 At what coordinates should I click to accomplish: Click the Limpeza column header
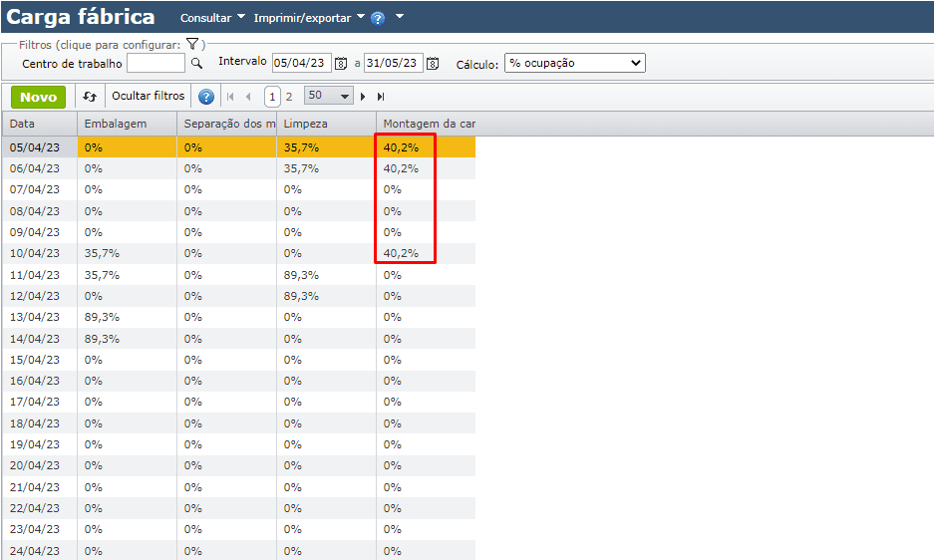click(x=326, y=124)
